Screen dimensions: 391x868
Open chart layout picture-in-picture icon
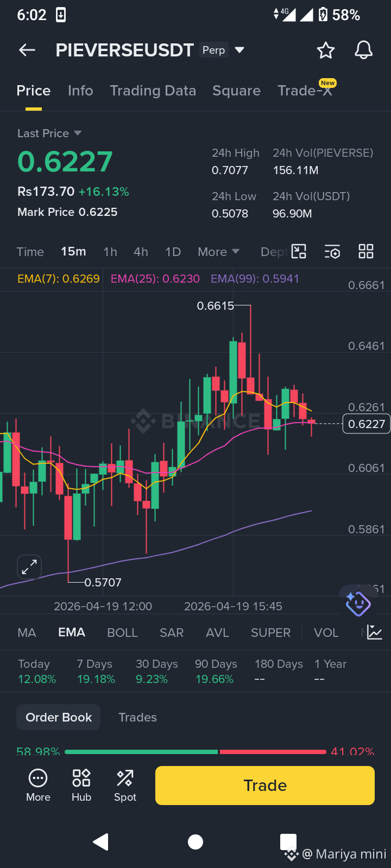299,251
